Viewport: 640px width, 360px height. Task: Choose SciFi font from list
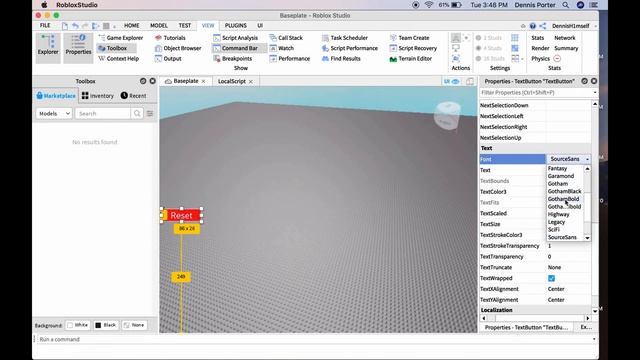[x=553, y=229]
